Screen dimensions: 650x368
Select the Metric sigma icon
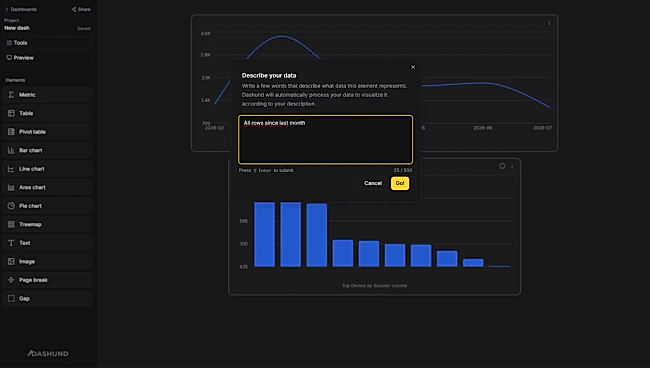click(11, 95)
